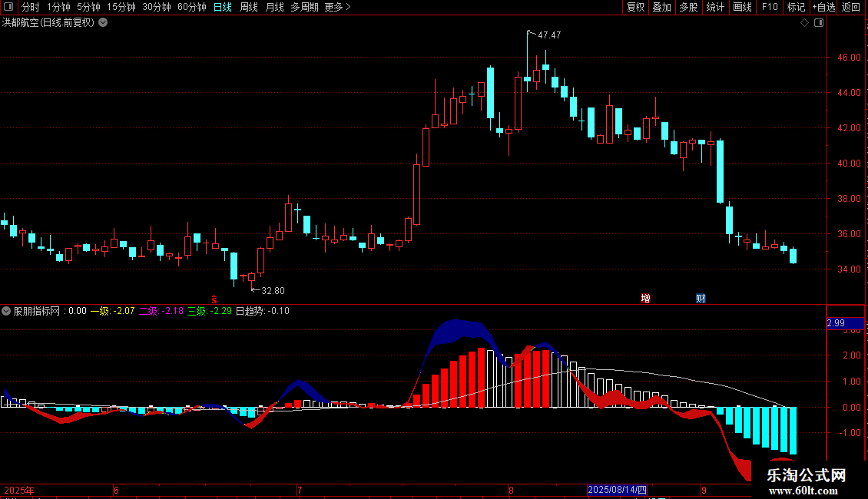Open F10 company info
Screen dimensions: 868x499
770,7
